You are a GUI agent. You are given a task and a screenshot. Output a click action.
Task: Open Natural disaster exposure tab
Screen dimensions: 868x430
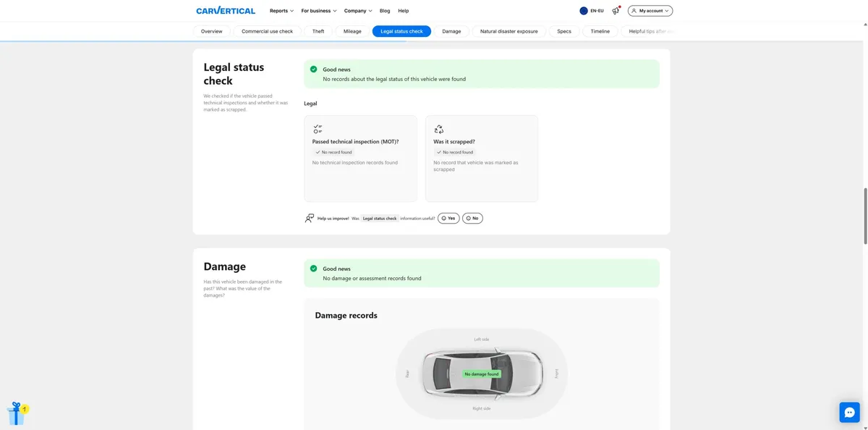click(x=509, y=31)
